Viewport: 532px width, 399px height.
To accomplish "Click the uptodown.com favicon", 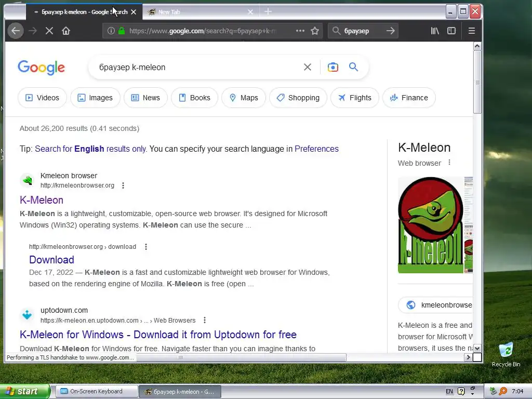I will point(27,314).
